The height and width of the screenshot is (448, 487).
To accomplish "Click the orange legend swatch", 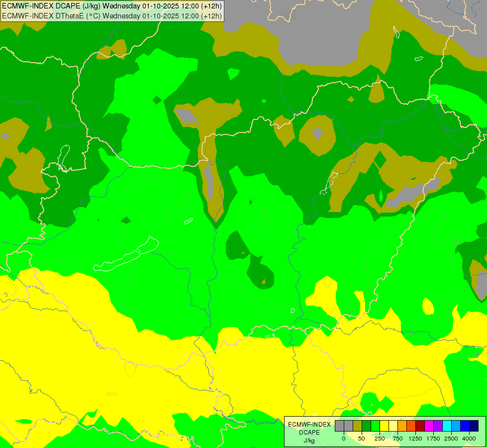I will pos(402,426).
